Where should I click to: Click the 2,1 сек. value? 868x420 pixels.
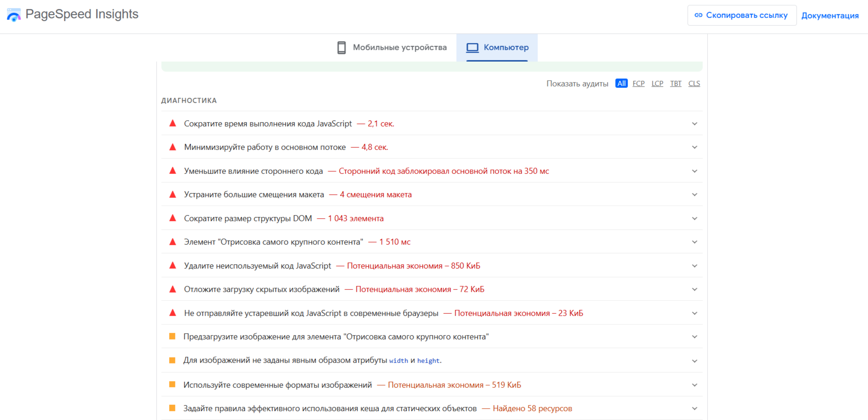pos(381,124)
